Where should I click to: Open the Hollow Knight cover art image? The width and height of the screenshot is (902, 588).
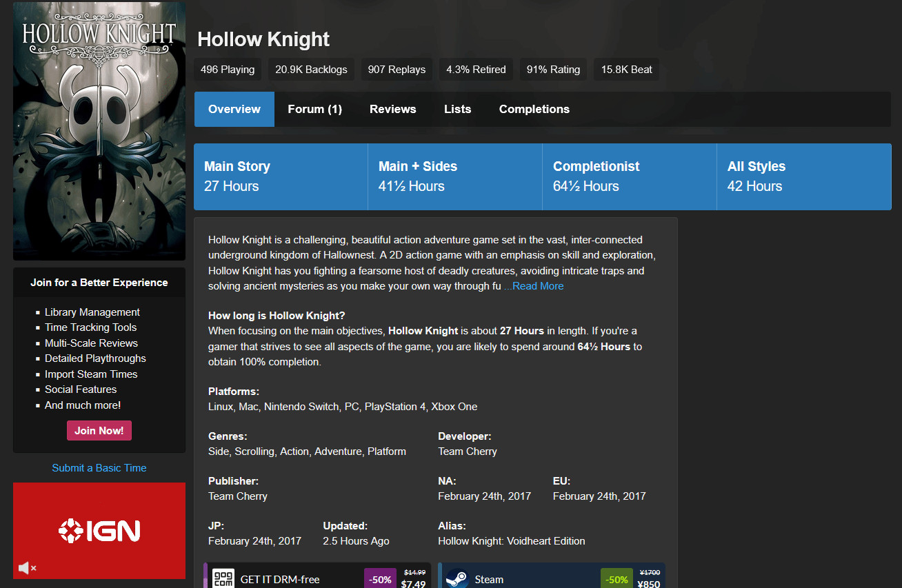pos(99,131)
